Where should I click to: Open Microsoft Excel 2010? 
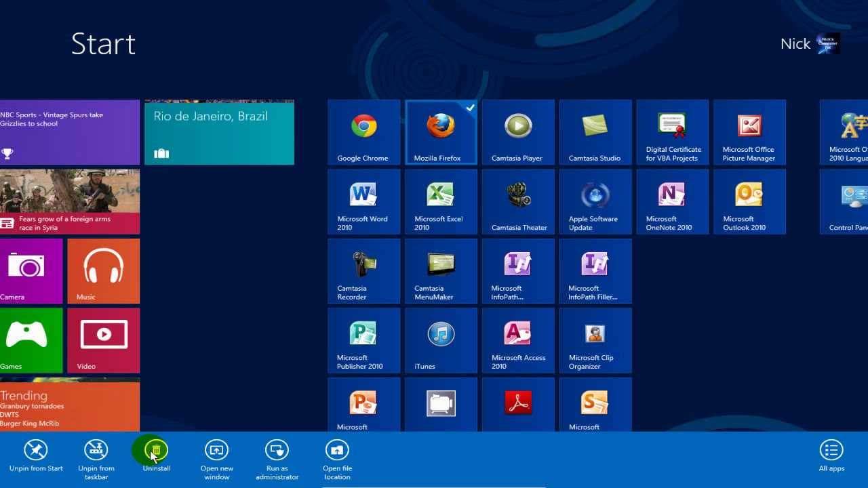click(441, 201)
